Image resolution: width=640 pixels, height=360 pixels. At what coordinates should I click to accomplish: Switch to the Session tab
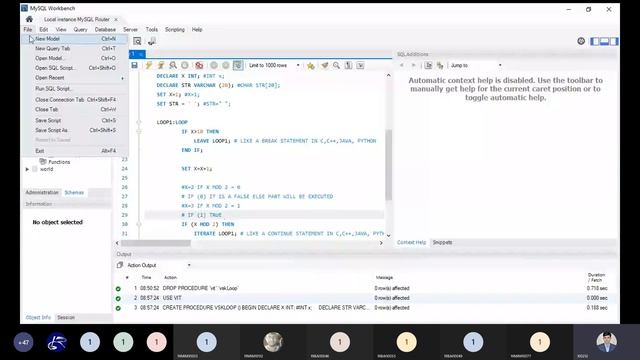pyautogui.click(x=66, y=317)
